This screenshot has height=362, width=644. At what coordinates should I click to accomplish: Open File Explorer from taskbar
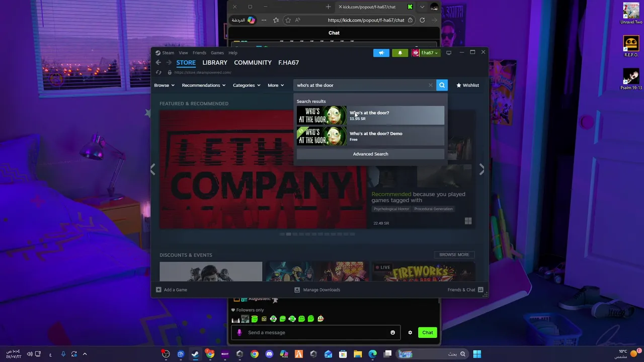(358, 354)
